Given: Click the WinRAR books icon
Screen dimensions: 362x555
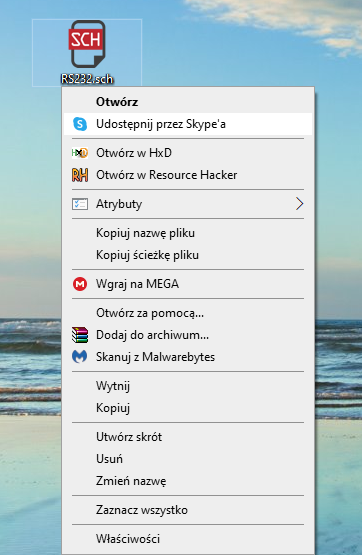Looking at the screenshot, I should [x=80, y=335].
